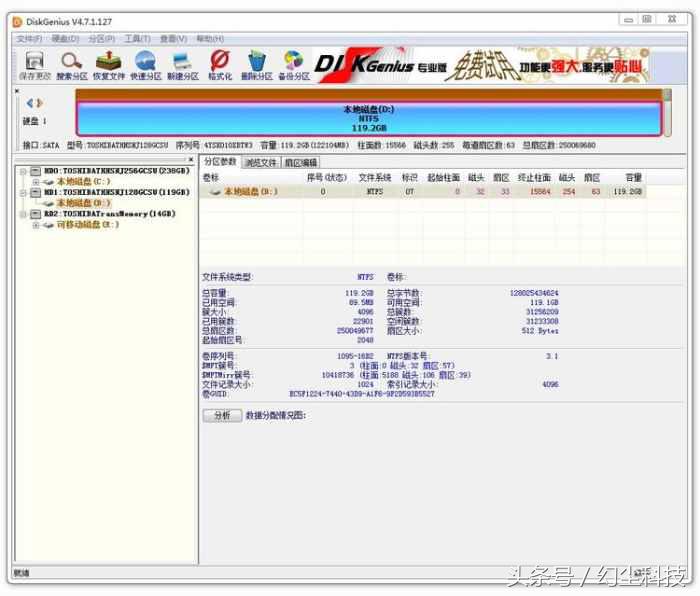Screen dimensions: 700x596
Task: Open the 帮助(H) Help menu
Action: coord(210,39)
